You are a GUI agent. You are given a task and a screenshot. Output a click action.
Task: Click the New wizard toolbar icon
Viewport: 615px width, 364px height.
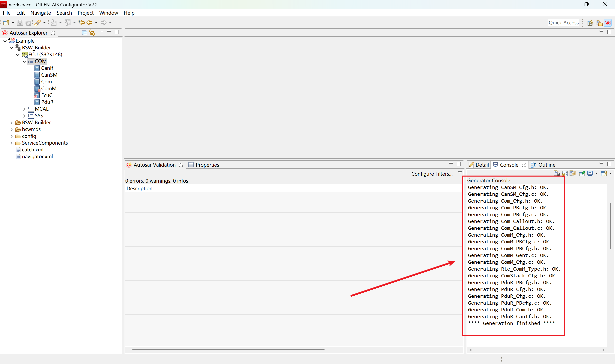pyautogui.click(x=6, y=23)
